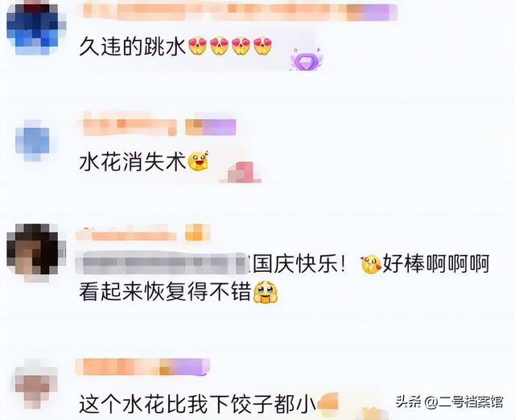
Task: Click the blurred username above 久违的跳水
Action: tap(240, 11)
